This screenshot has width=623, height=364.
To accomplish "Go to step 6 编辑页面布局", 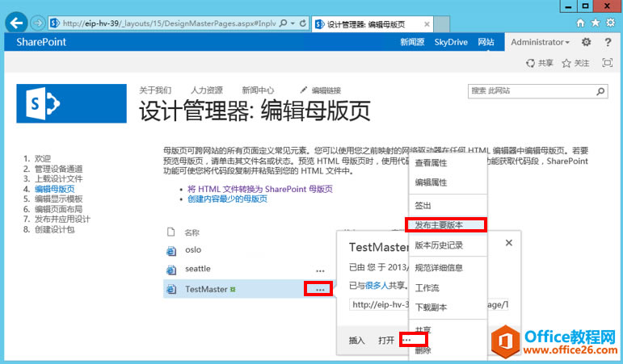I will pyautogui.click(x=58, y=209).
